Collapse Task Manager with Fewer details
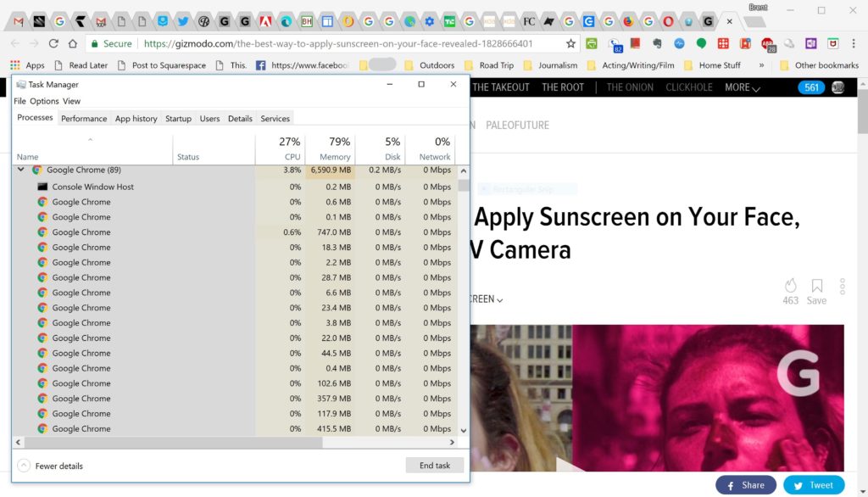The image size is (868, 497). (51, 466)
